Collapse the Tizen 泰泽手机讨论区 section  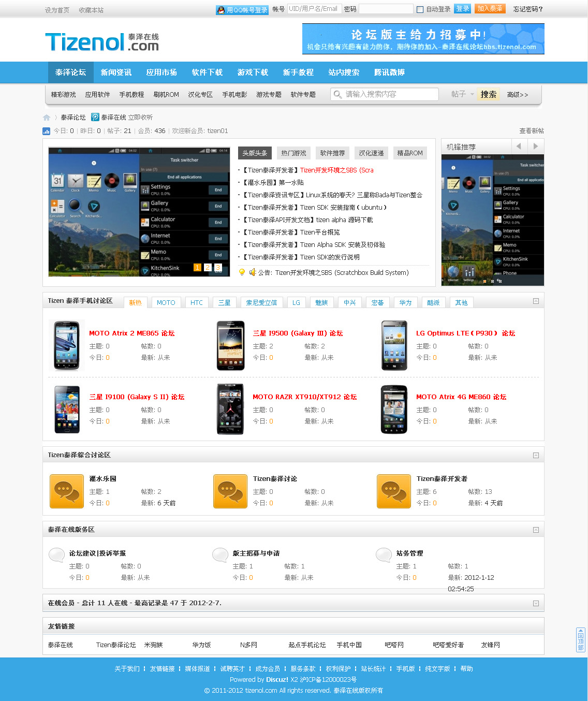click(x=536, y=301)
